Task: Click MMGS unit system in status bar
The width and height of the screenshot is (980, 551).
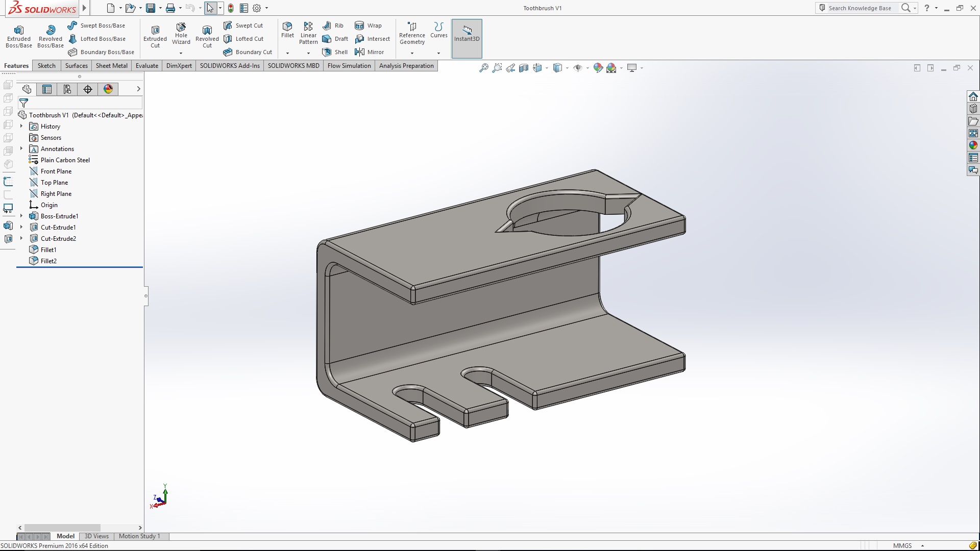Action: coord(902,545)
